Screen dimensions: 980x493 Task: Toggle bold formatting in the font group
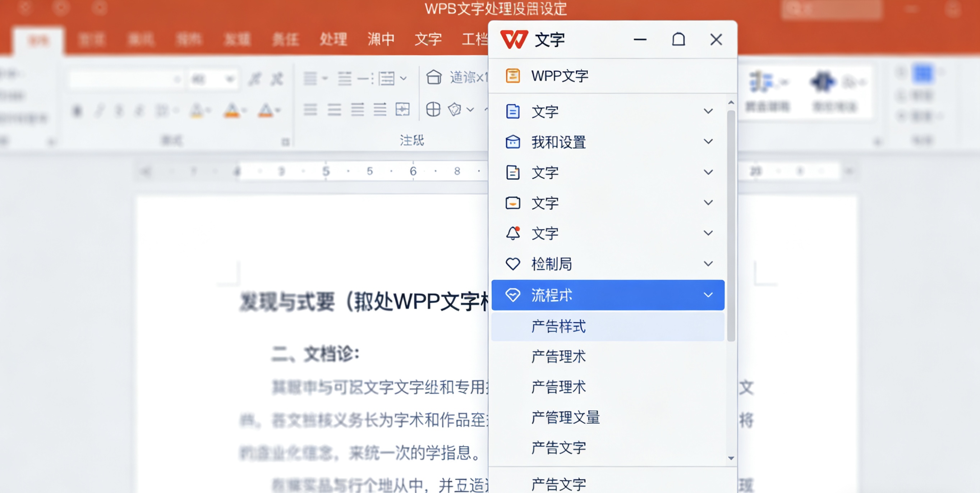pyautogui.click(x=77, y=110)
